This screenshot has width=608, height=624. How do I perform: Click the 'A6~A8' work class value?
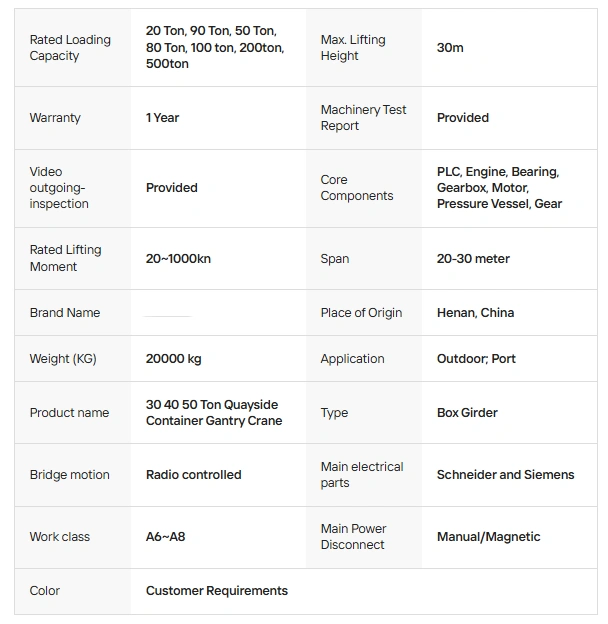pos(166,537)
